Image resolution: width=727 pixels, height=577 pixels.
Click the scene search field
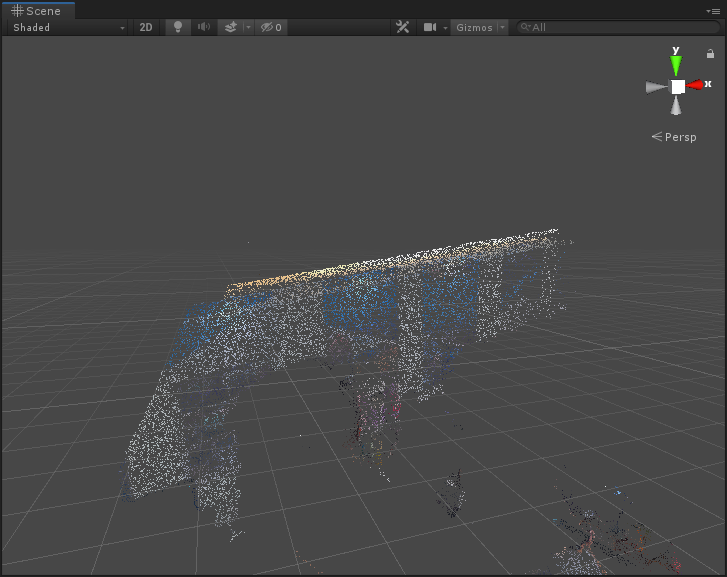pyautogui.click(x=619, y=27)
